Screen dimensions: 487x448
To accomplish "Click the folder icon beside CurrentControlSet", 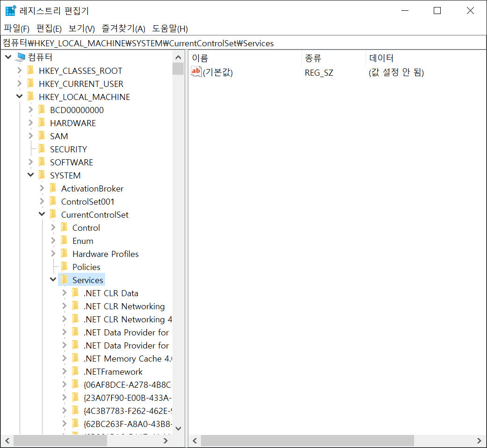I will (x=53, y=214).
